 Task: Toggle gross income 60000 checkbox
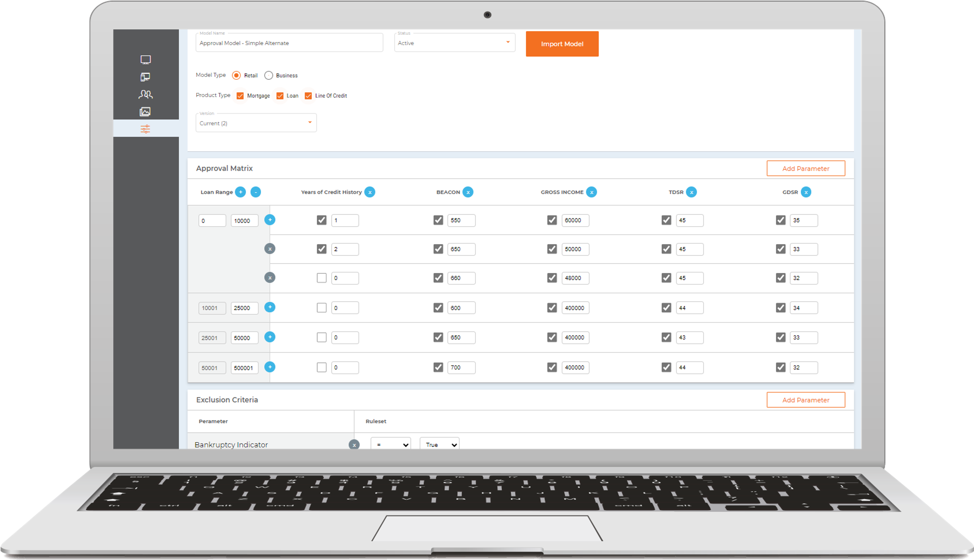(x=552, y=220)
